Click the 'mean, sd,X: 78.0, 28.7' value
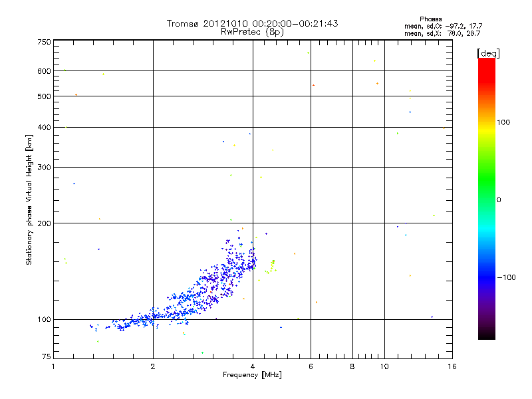The height and width of the screenshot is (399, 532). pos(442,33)
